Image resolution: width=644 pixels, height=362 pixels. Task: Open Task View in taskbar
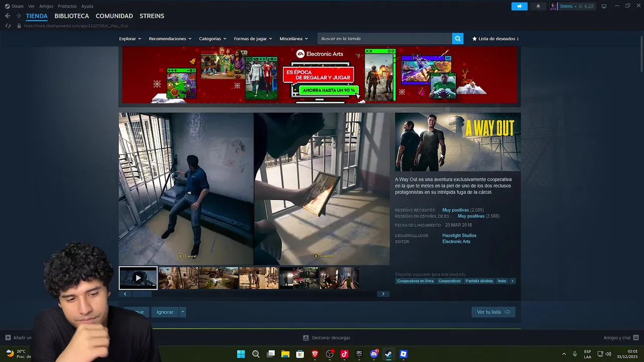271,354
